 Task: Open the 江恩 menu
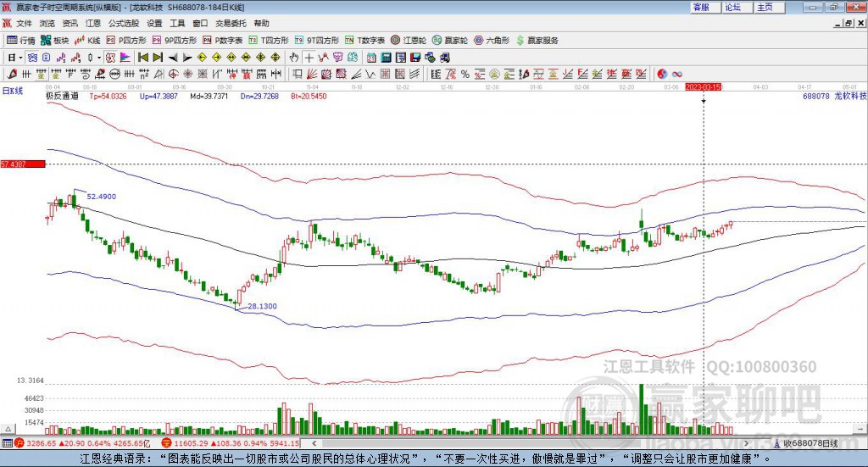pos(93,23)
